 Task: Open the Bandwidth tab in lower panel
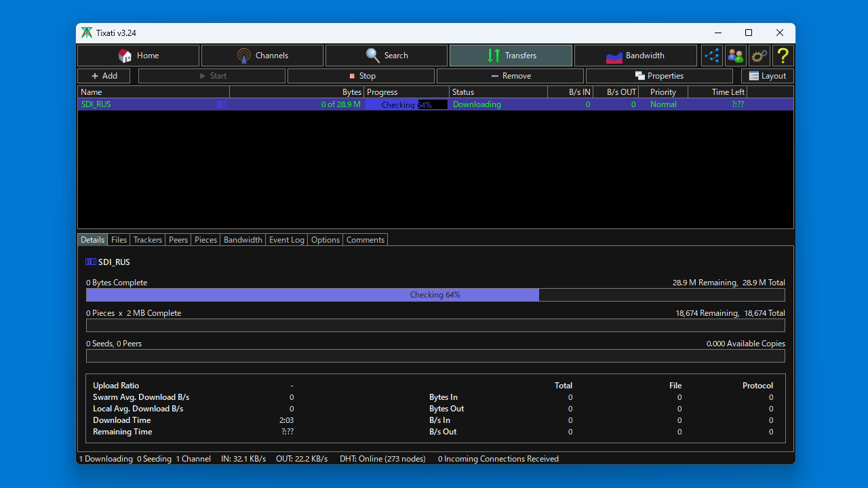pos(243,240)
